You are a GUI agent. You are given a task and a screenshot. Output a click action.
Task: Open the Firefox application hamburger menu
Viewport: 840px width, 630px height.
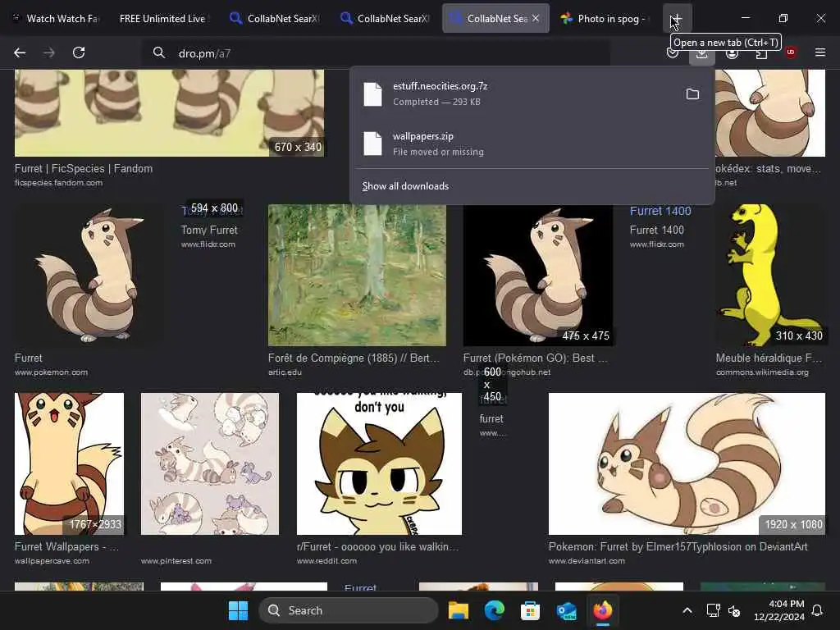click(820, 52)
